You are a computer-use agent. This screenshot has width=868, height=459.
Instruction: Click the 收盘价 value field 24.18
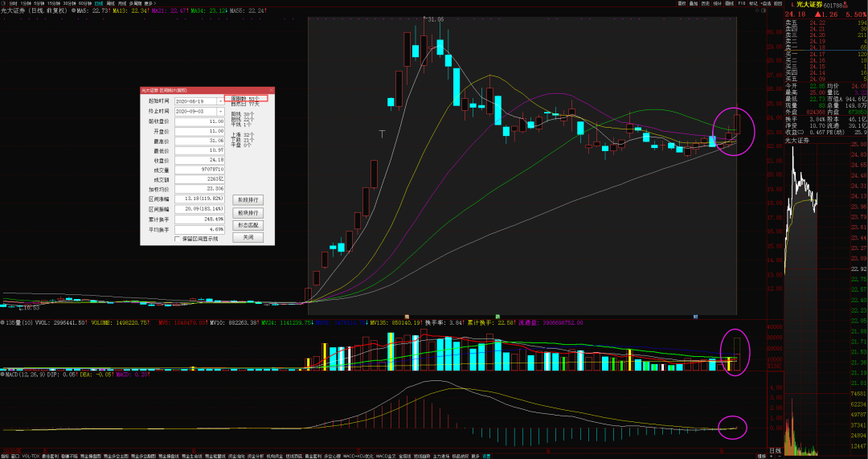tap(199, 161)
